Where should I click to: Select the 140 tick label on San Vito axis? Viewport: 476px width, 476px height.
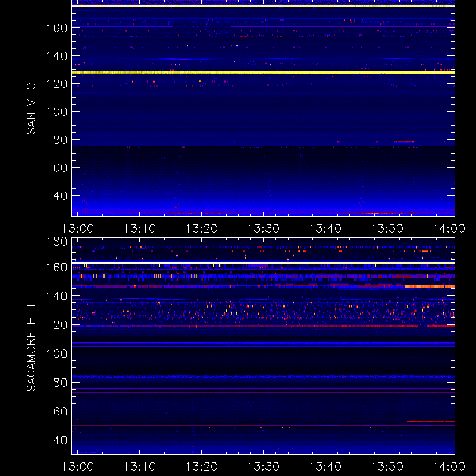pos(57,56)
